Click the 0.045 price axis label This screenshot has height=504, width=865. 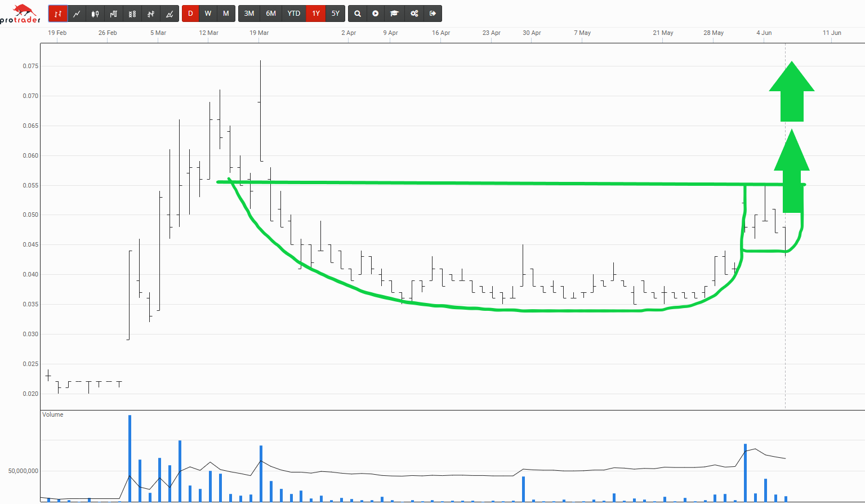pos(30,244)
